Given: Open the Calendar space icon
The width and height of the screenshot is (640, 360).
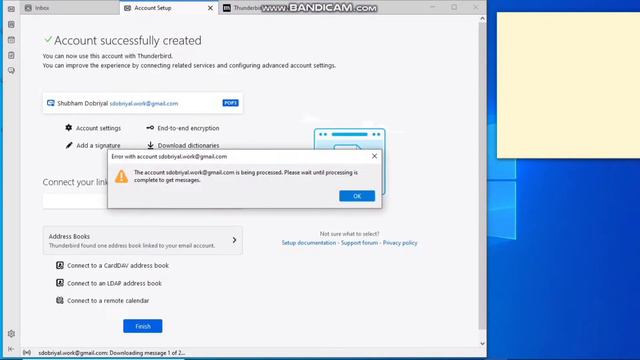Looking at the screenshot, I should [11, 40].
